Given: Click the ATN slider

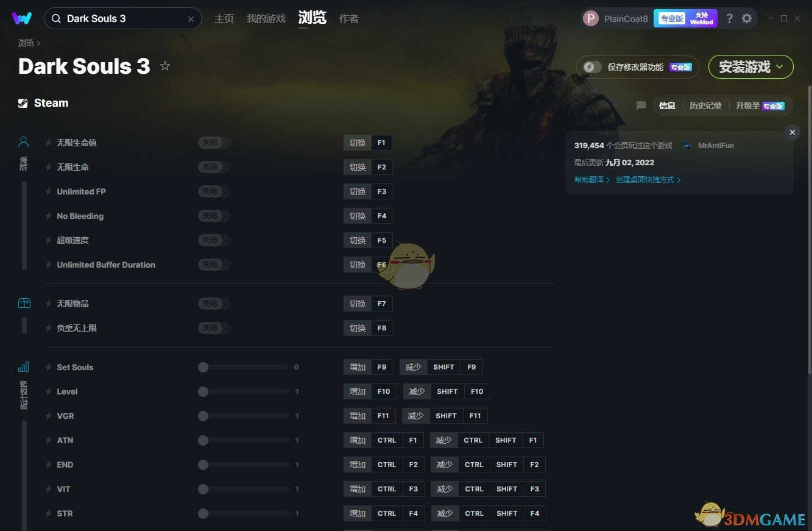Looking at the screenshot, I should 244,440.
